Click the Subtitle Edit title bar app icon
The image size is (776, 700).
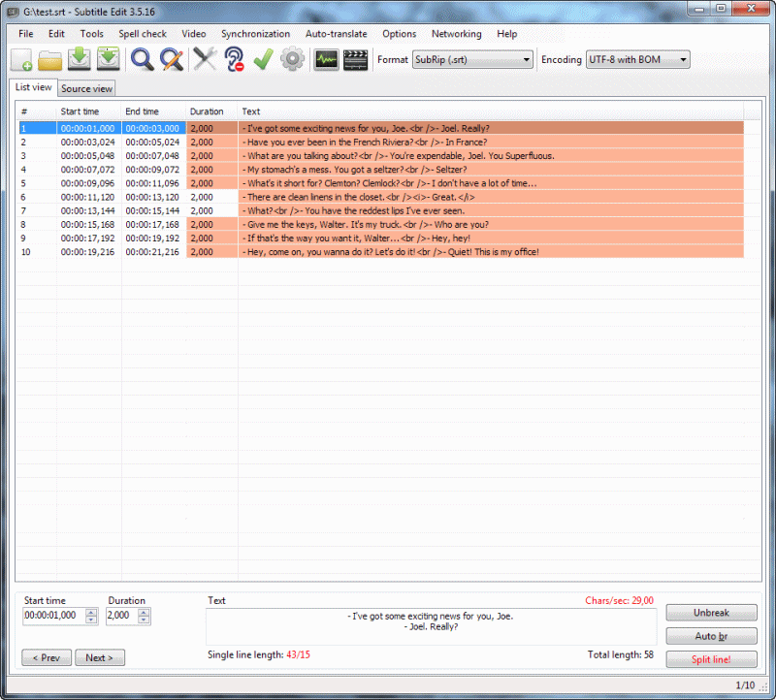tap(14, 12)
